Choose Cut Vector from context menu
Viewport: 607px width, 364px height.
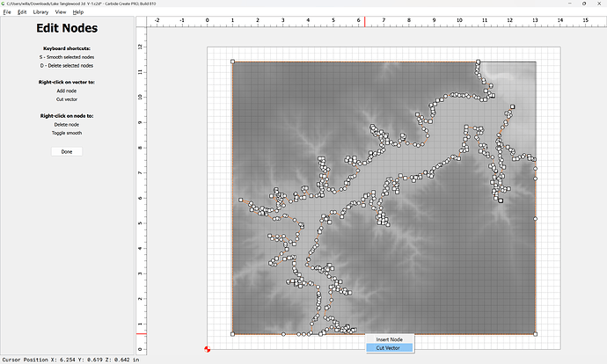[390, 348]
